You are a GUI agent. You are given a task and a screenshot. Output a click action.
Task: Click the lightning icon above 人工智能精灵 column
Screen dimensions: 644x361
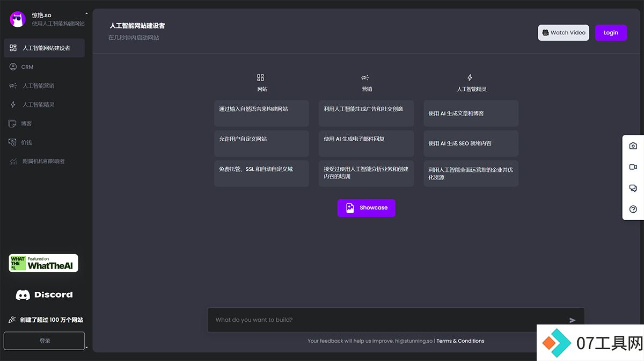(x=470, y=77)
